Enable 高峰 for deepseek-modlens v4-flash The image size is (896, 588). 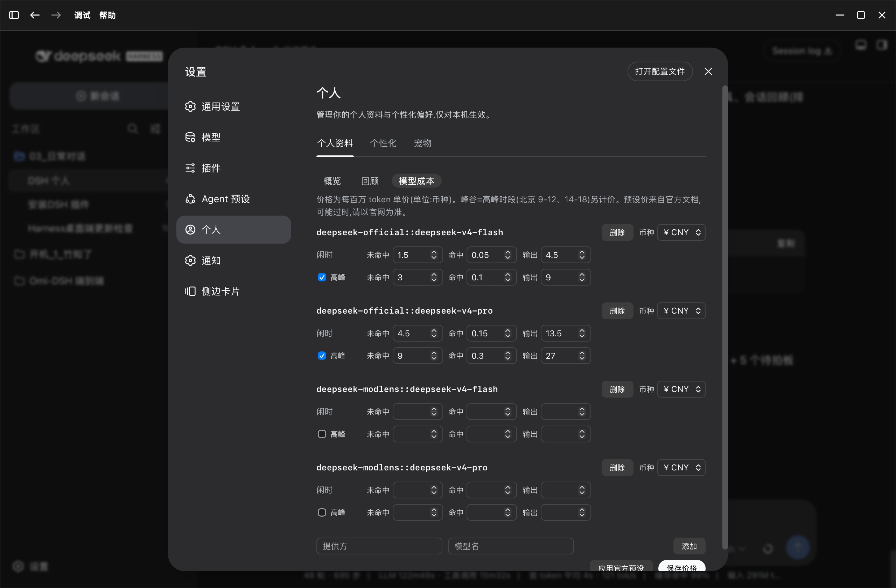click(322, 434)
